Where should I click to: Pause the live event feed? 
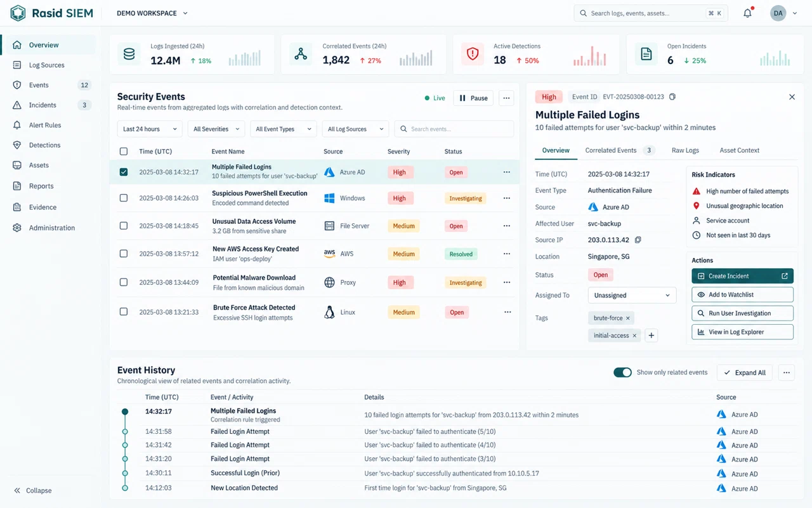473,98
